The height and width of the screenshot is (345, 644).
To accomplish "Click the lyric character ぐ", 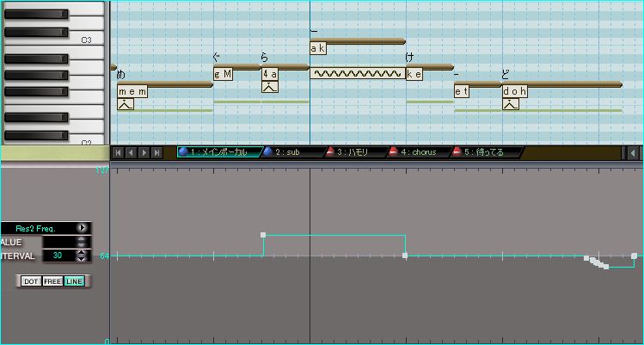I will (x=218, y=57).
